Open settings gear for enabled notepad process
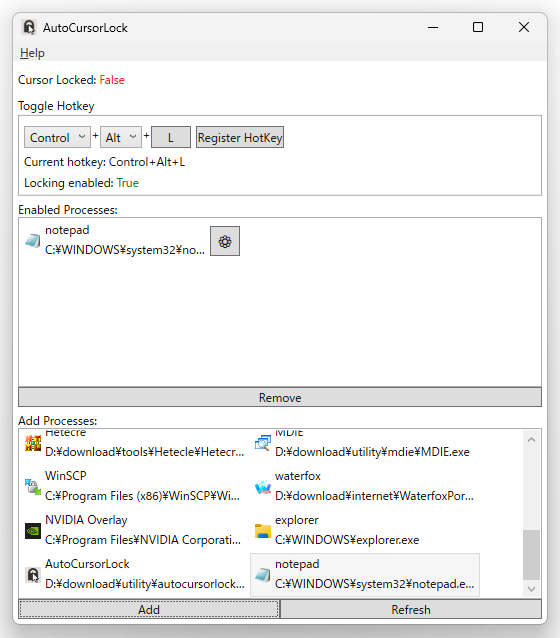560x638 pixels. pos(225,241)
